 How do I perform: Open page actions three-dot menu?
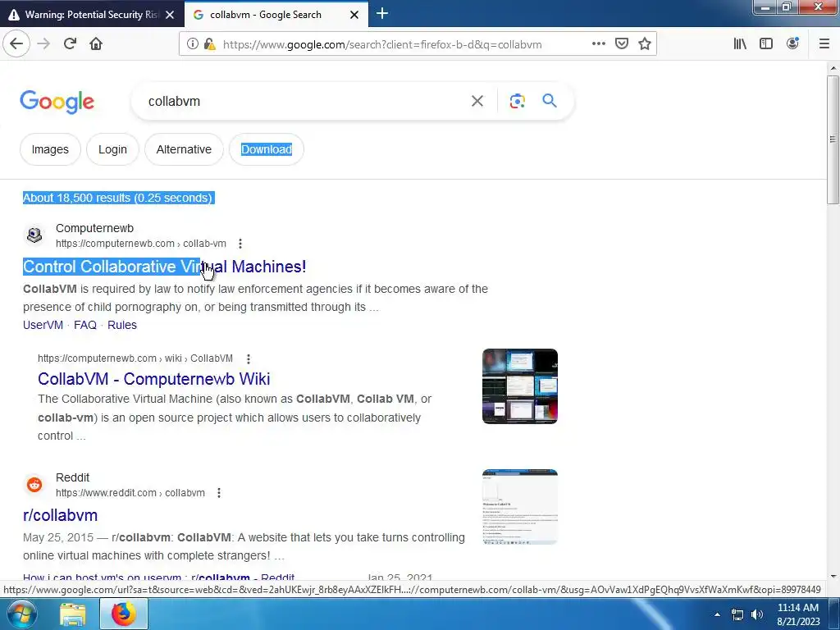click(x=598, y=43)
